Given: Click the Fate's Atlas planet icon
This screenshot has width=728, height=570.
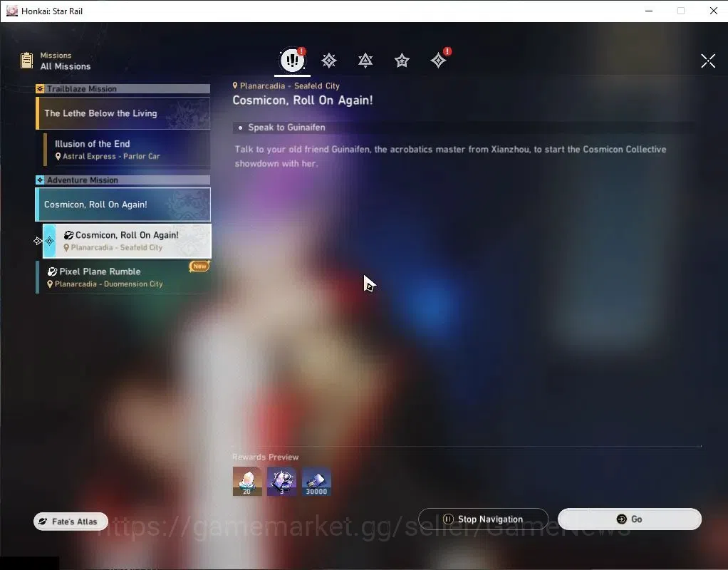Looking at the screenshot, I should (x=43, y=522).
